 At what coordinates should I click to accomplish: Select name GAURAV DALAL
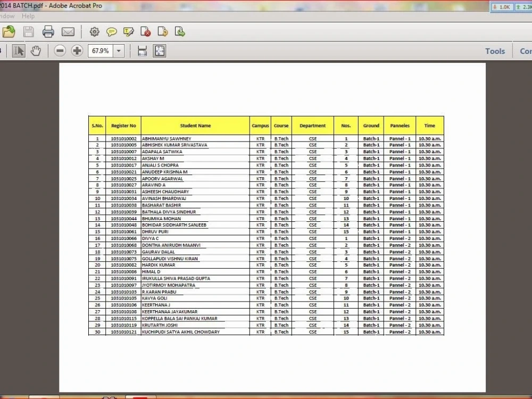[159, 252]
